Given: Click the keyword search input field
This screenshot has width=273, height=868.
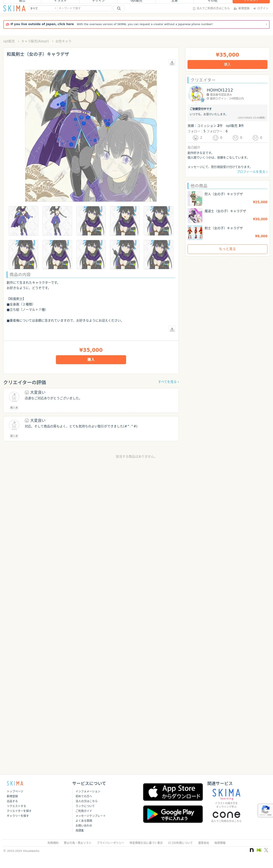Looking at the screenshot, I should coord(85,9).
